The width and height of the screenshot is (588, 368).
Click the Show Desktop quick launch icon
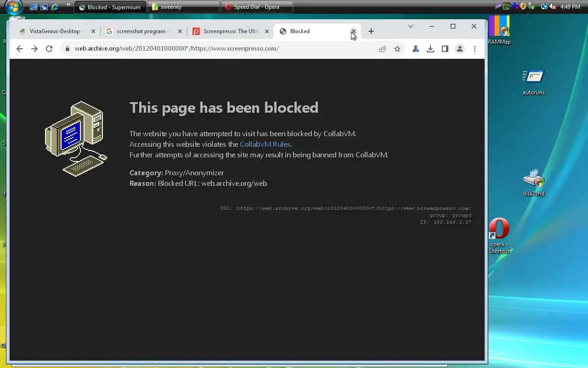tap(33, 7)
